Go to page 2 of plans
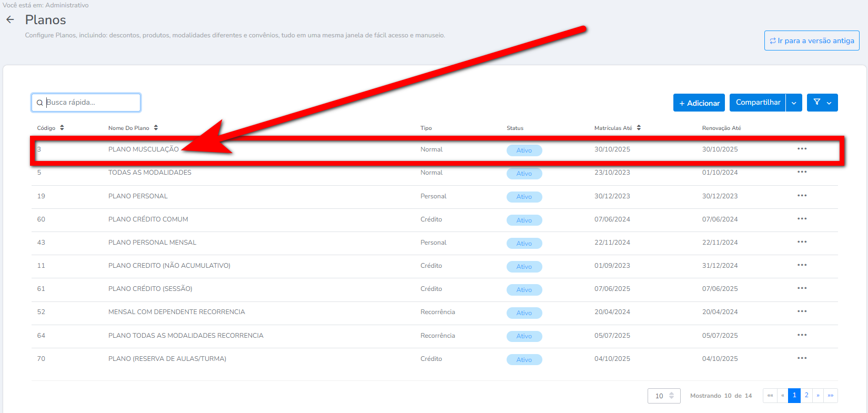Image resolution: width=868 pixels, height=413 pixels. tap(806, 395)
